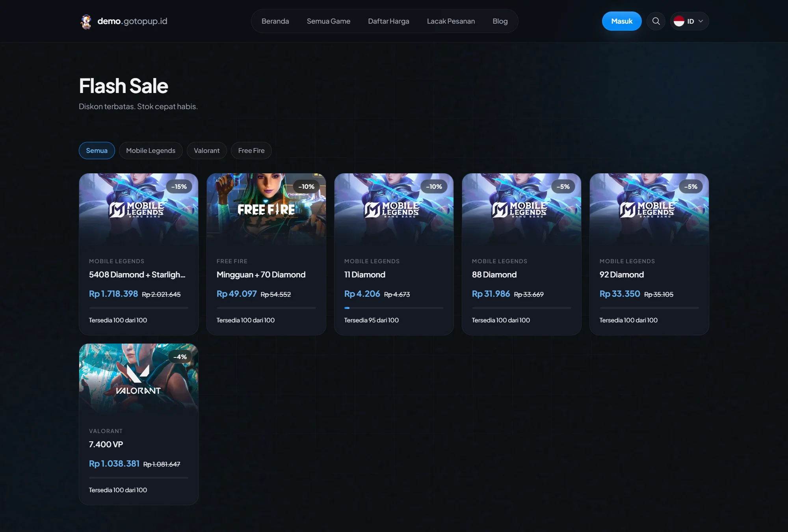Click the Flash Sale heading
Screen dimensions: 788x532
coord(124,86)
